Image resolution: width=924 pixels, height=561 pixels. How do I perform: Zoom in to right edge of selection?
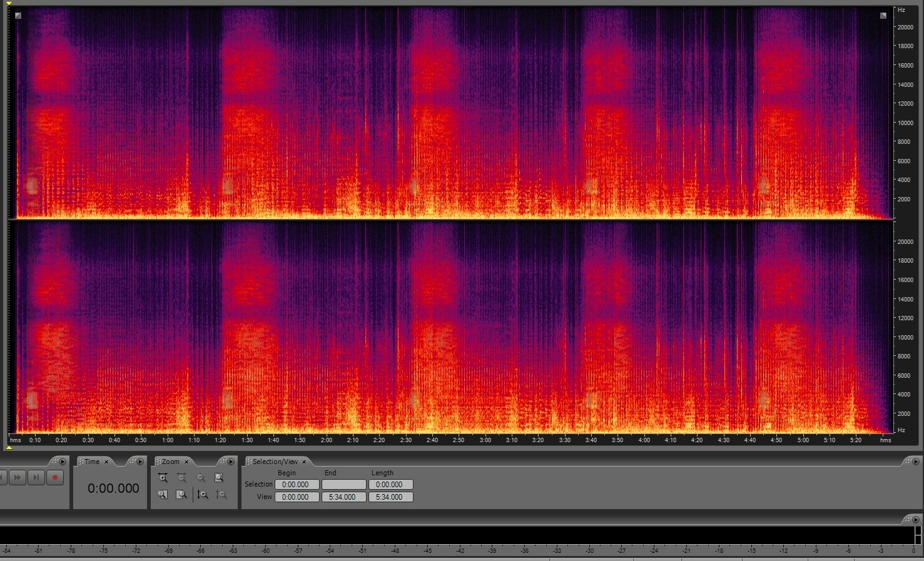pos(181,495)
